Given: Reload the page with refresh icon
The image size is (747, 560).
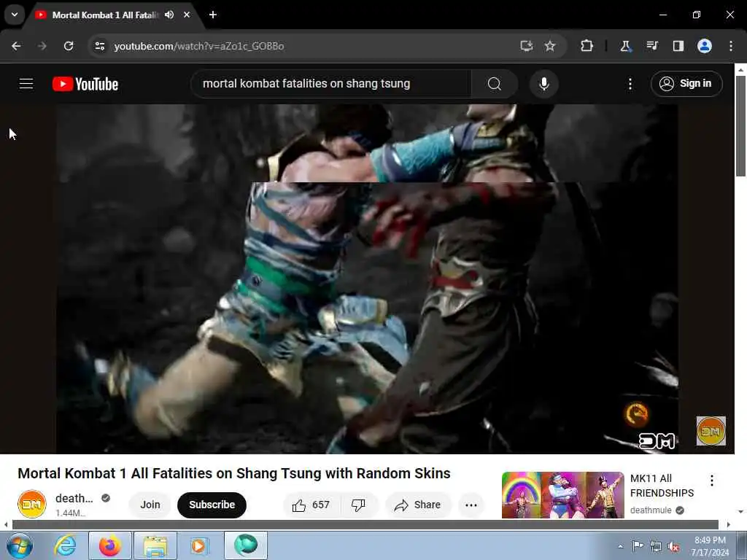Looking at the screenshot, I should point(69,46).
